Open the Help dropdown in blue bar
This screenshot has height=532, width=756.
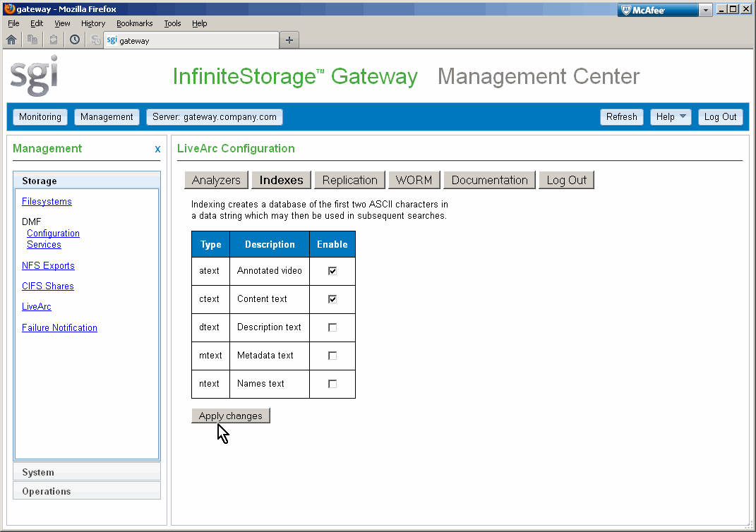point(671,116)
